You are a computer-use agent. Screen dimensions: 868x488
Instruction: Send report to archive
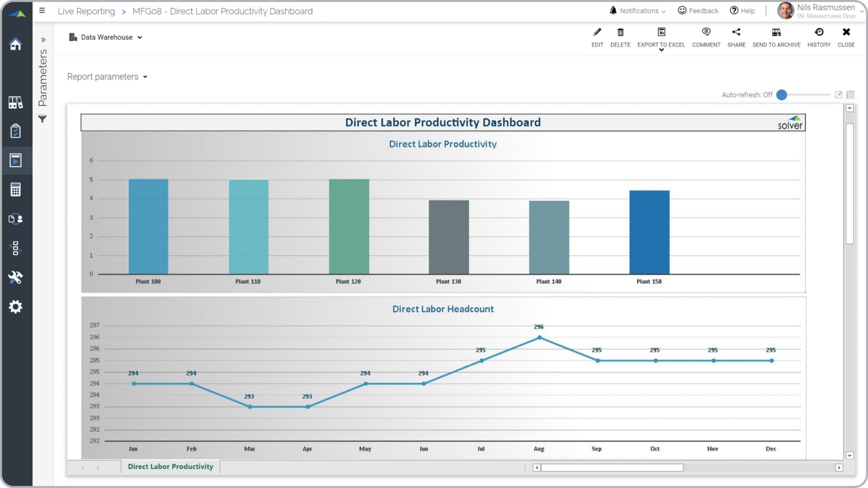(776, 33)
